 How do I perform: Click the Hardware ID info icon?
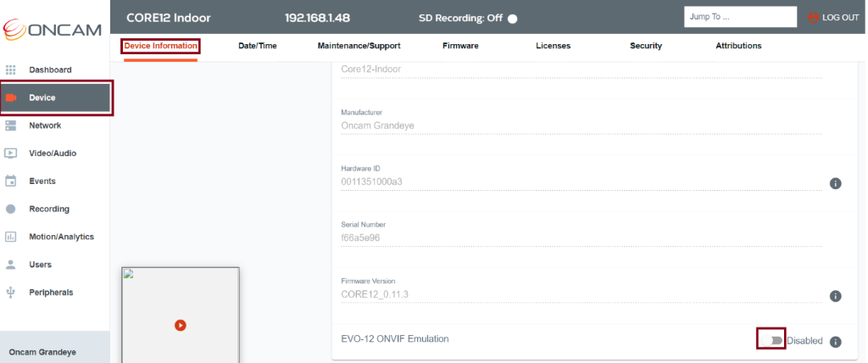click(835, 183)
